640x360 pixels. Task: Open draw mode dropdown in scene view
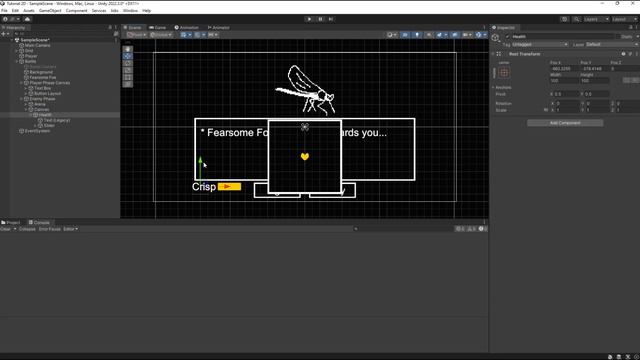pos(392,35)
